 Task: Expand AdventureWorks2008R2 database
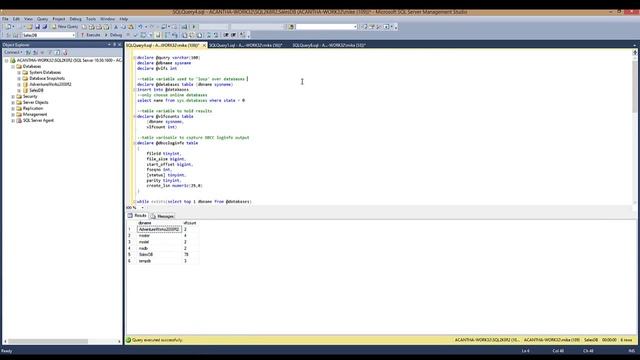click(19, 84)
